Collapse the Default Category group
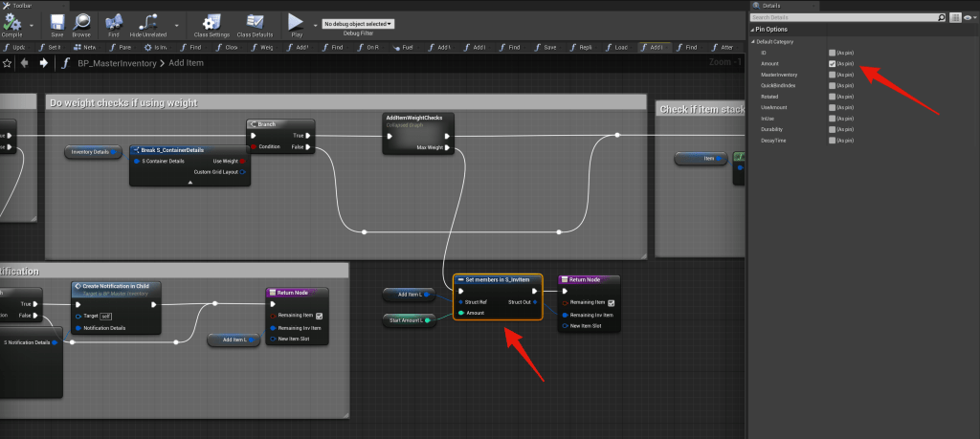 pyautogui.click(x=754, y=42)
